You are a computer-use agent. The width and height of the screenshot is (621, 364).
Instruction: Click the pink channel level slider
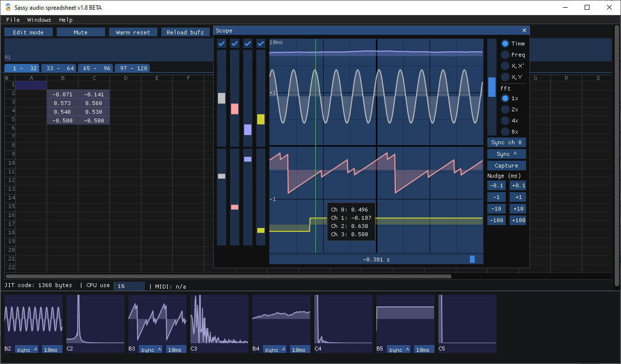pyautogui.click(x=234, y=109)
